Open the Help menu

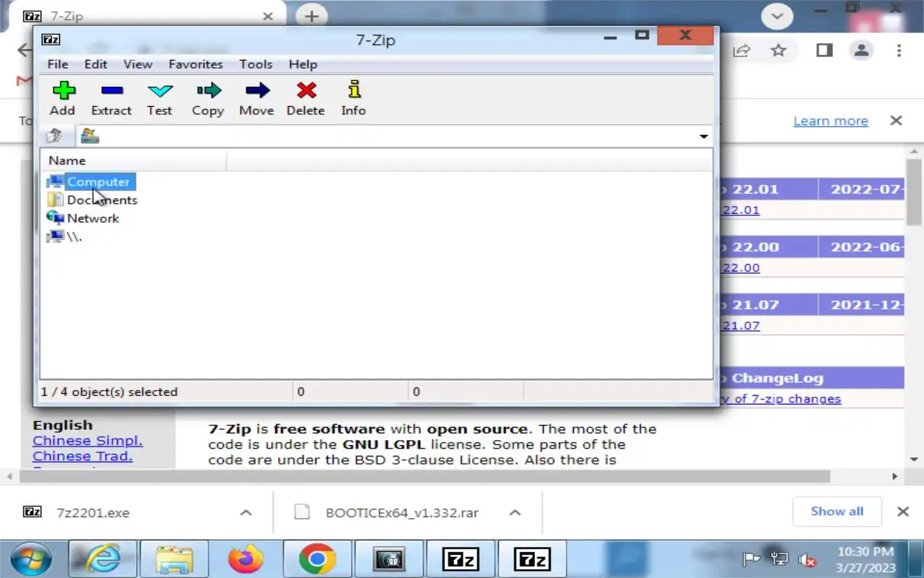click(x=303, y=64)
